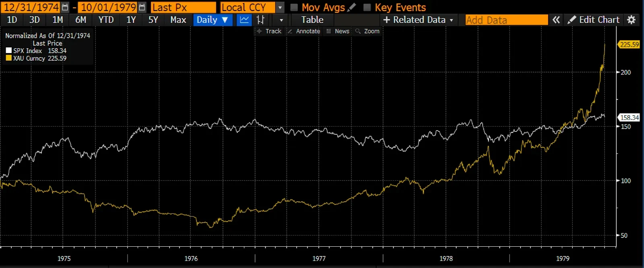This screenshot has height=268, width=644.
Task: Open the Related Data dropdown
Action: point(418,20)
